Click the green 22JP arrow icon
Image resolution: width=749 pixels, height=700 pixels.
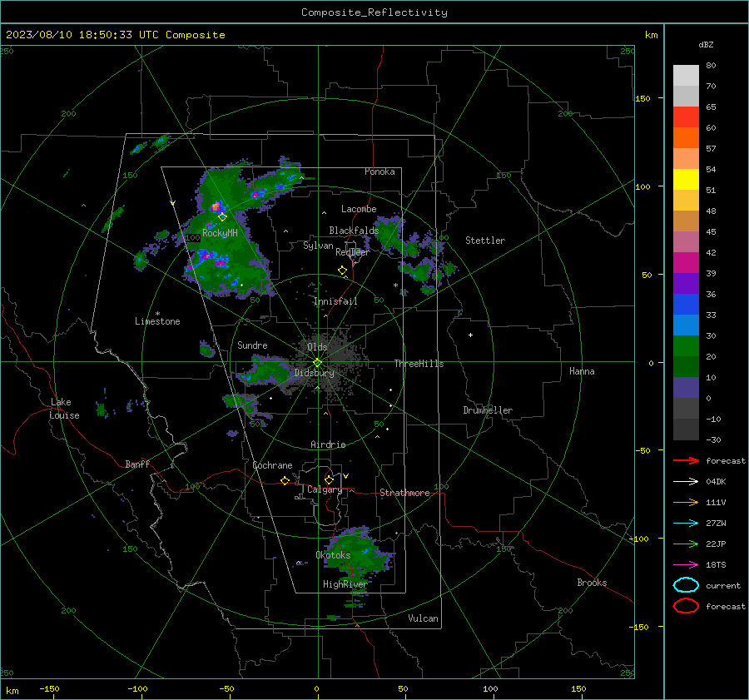point(686,544)
